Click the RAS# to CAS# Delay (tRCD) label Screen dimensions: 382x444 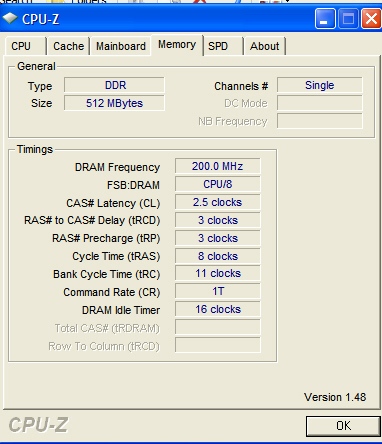(92, 220)
